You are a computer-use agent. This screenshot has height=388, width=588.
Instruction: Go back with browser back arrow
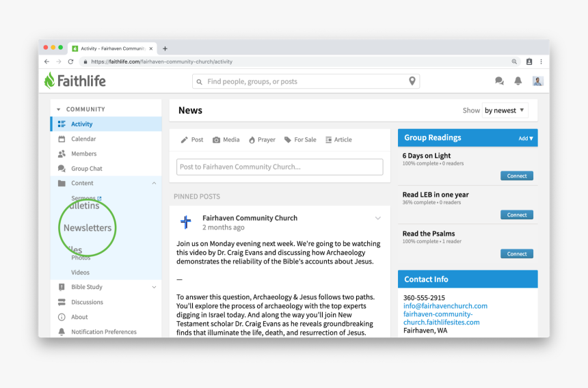click(46, 61)
